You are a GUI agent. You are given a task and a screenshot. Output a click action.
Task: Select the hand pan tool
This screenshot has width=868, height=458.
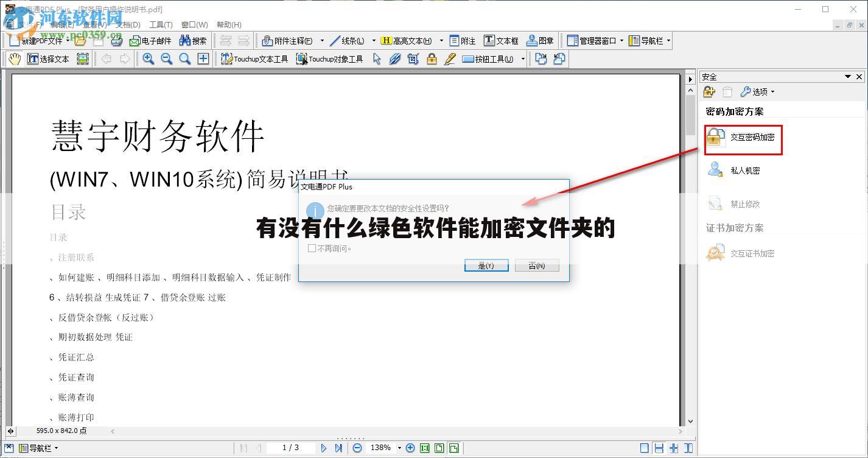point(15,59)
